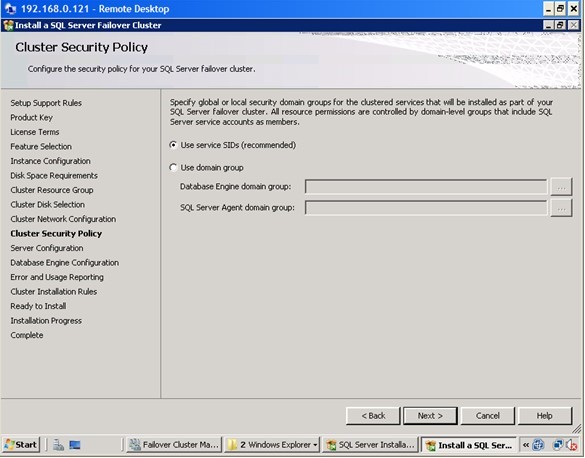The height and width of the screenshot is (458, 585).
Task: Click Database Engine Configuration step
Action: 65,263
